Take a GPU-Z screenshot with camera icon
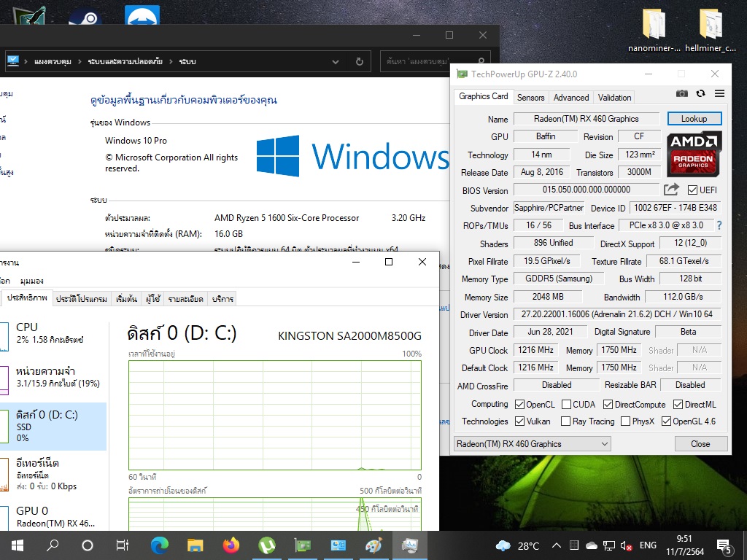Viewport: 747px width, 560px height. [x=682, y=93]
